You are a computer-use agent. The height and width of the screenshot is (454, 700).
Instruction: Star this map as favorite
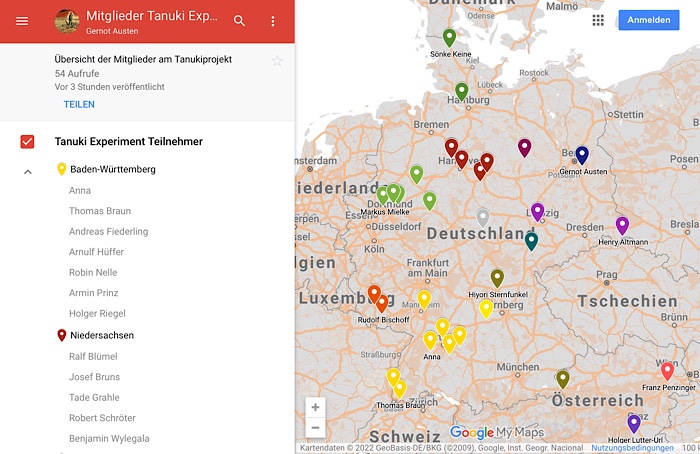click(277, 61)
